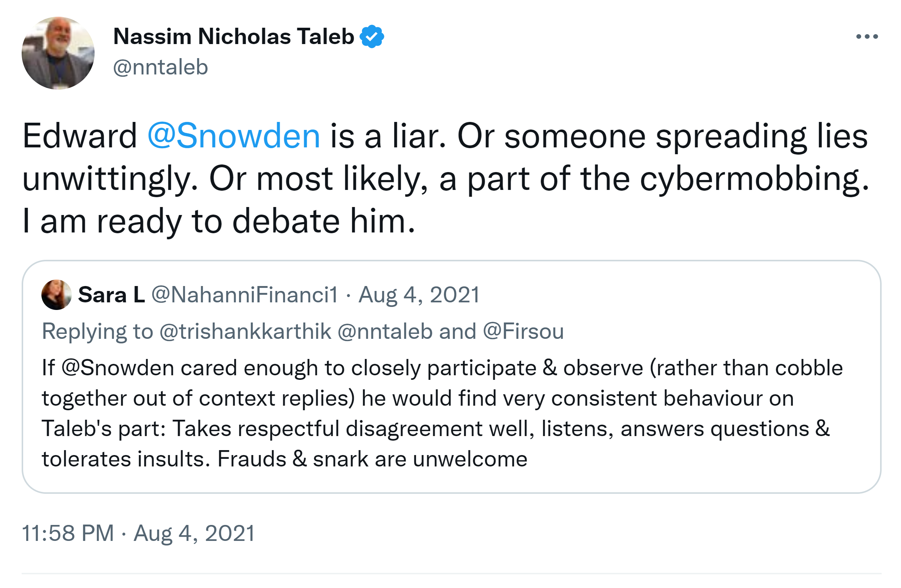Open the blue @Snowden mention link
The image size is (901, 588).
(x=234, y=136)
